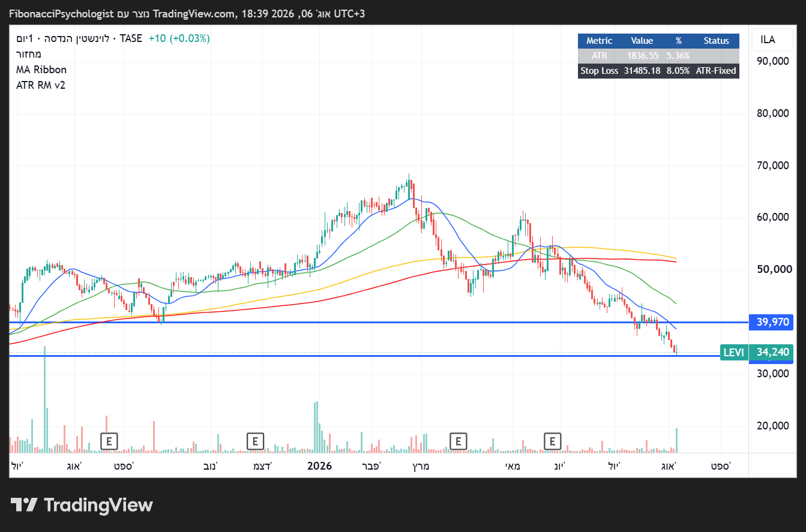Click the 8.05% stop loss percentage
Viewport: 806px width, 532px height.
coord(678,71)
